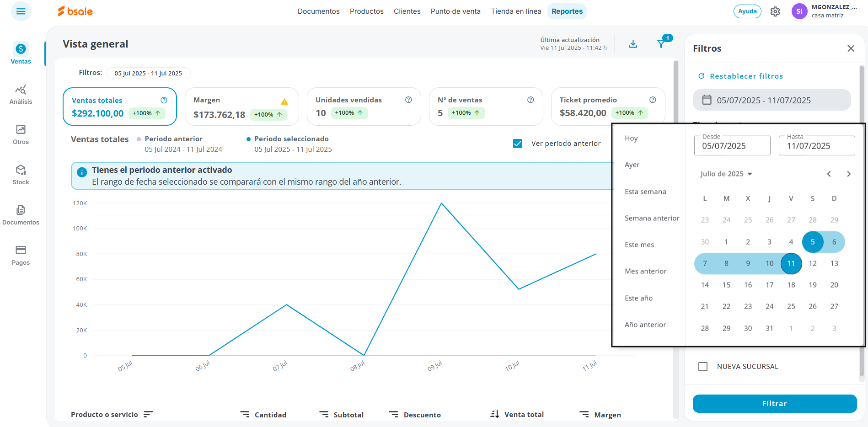Screen dimensions: 868x427
Task: Check the NUEVA SUCURSAL checkbox
Action: pos(703,367)
